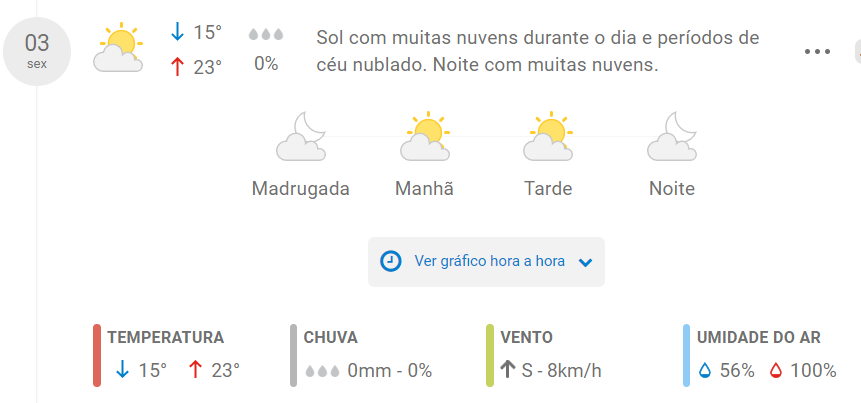
Task: Click the blue minimum humidity droplet icon
Action: click(x=705, y=371)
